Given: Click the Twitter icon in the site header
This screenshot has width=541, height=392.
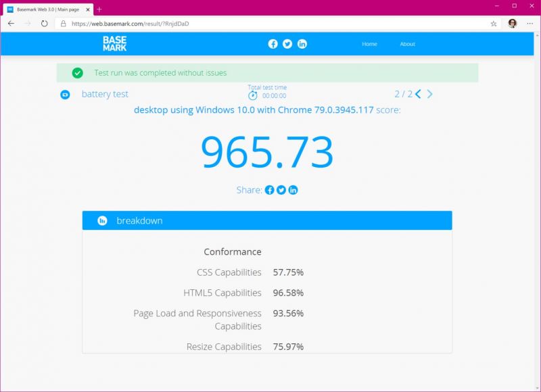Looking at the screenshot, I should 287,44.
